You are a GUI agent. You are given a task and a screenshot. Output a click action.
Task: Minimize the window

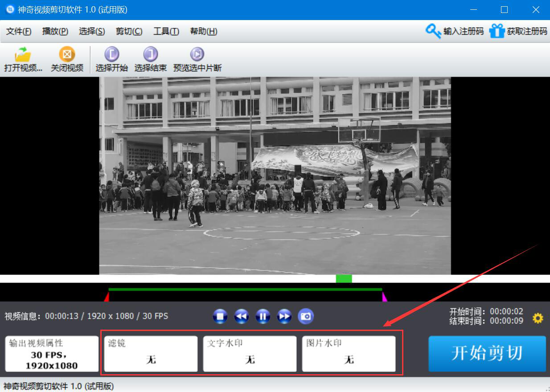[x=473, y=9]
